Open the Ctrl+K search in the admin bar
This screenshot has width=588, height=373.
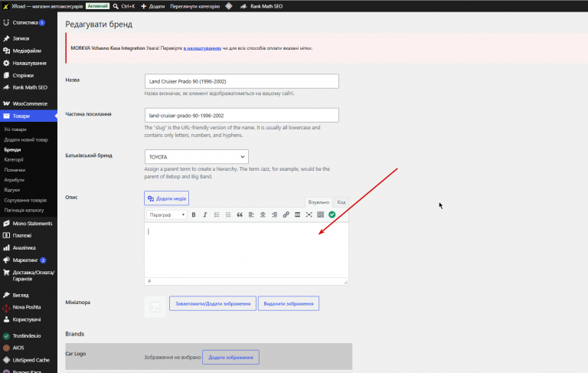point(124,6)
